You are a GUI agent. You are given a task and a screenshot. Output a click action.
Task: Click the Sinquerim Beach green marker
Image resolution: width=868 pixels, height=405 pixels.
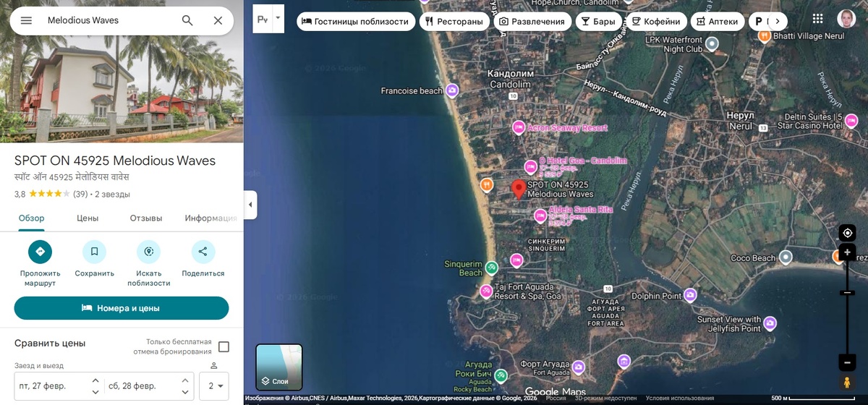coord(491,268)
